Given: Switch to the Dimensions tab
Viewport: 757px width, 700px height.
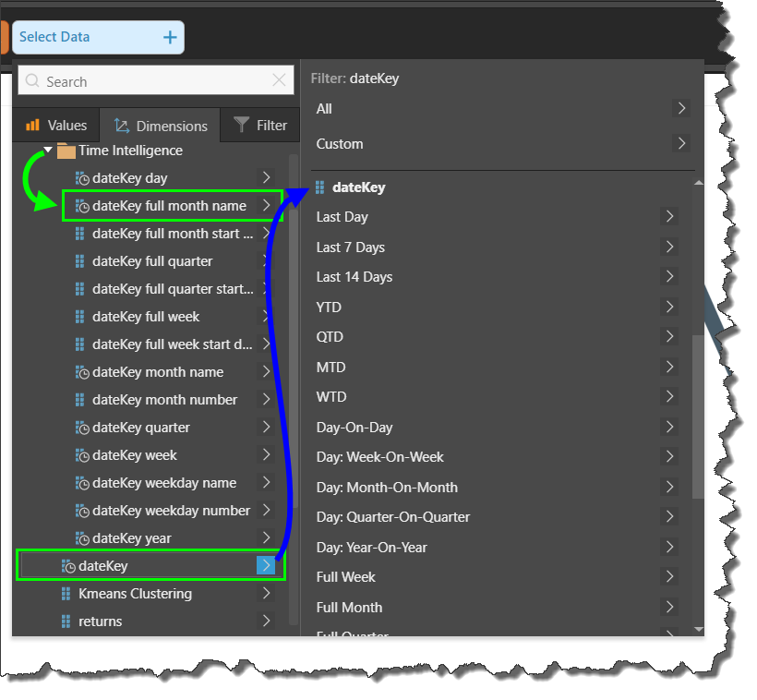Looking at the screenshot, I should point(161,126).
